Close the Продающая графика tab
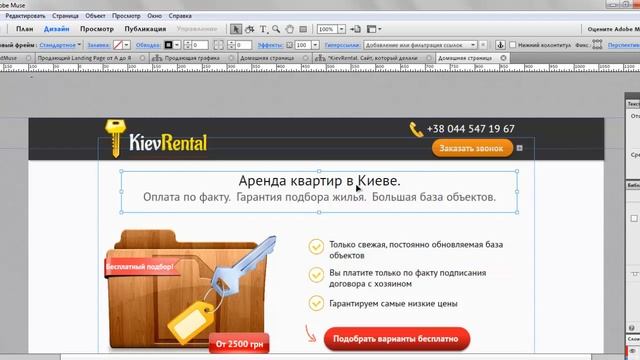The width and height of the screenshot is (640, 360). [231, 58]
